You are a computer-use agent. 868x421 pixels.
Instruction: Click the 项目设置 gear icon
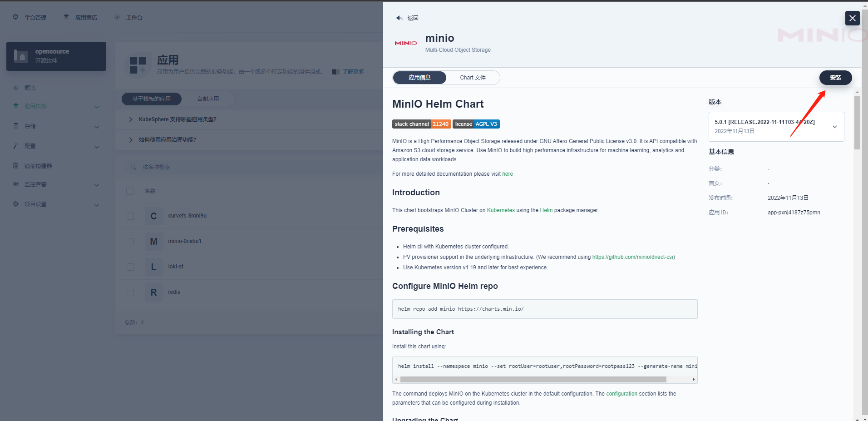(x=16, y=204)
